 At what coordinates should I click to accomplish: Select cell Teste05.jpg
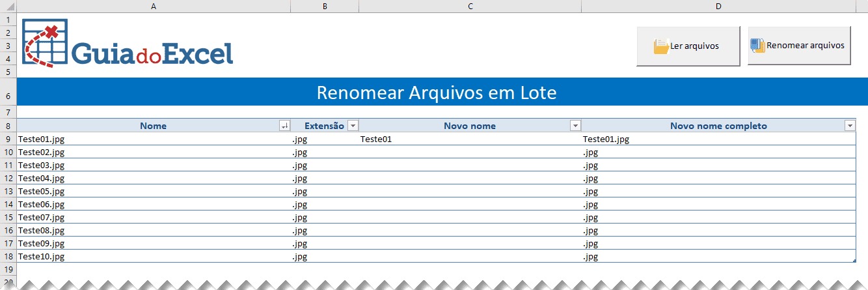coord(154,191)
